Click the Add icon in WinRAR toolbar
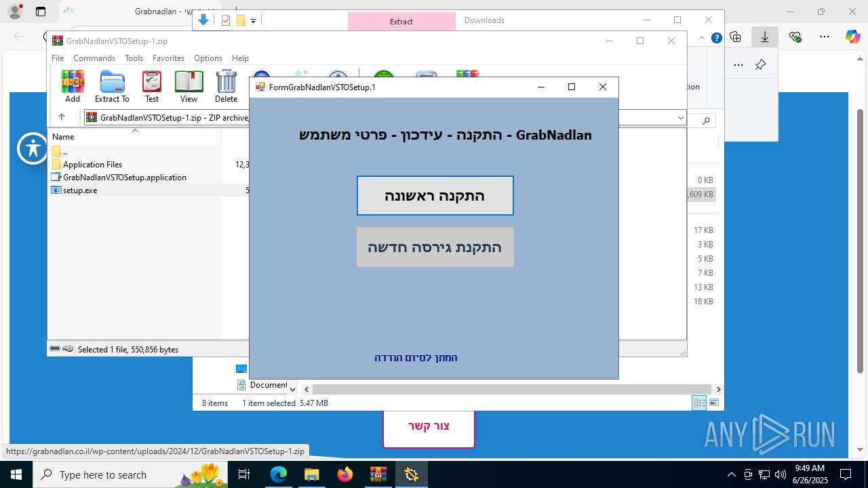Viewport: 868px width, 488px height. tap(73, 86)
